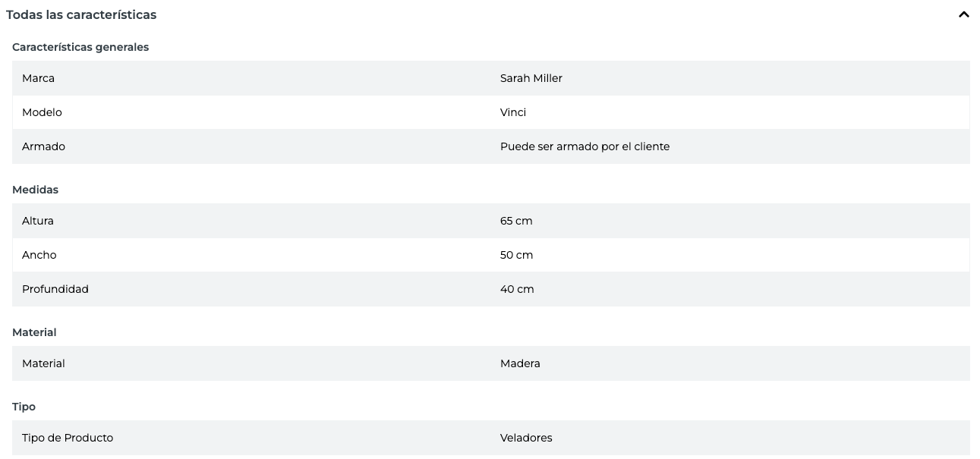This screenshot has height=459, width=980.
Task: Select the 'Marca' row label
Action: point(38,78)
